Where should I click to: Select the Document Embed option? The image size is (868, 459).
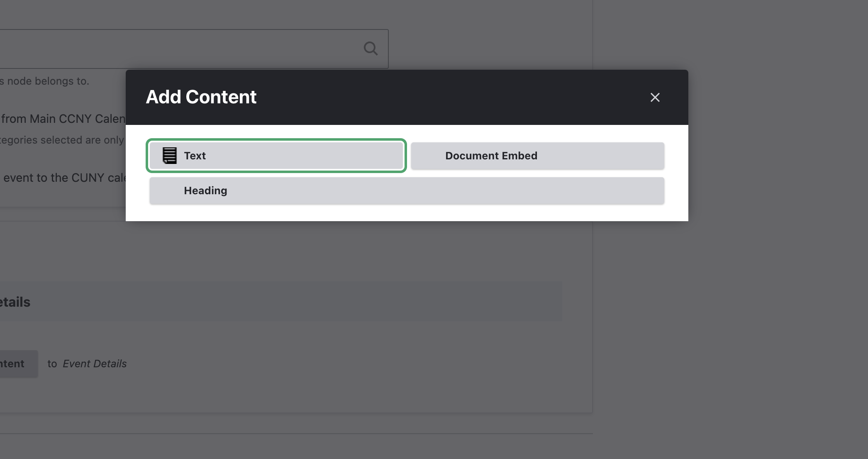point(537,156)
